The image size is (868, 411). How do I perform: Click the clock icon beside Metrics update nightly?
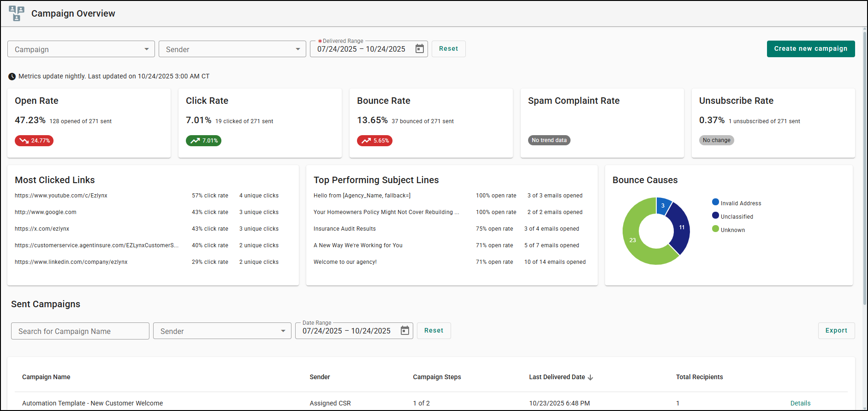pos(12,77)
